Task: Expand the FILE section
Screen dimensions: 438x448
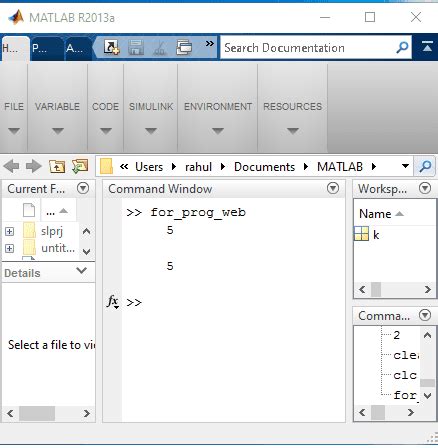Action: tap(14, 130)
